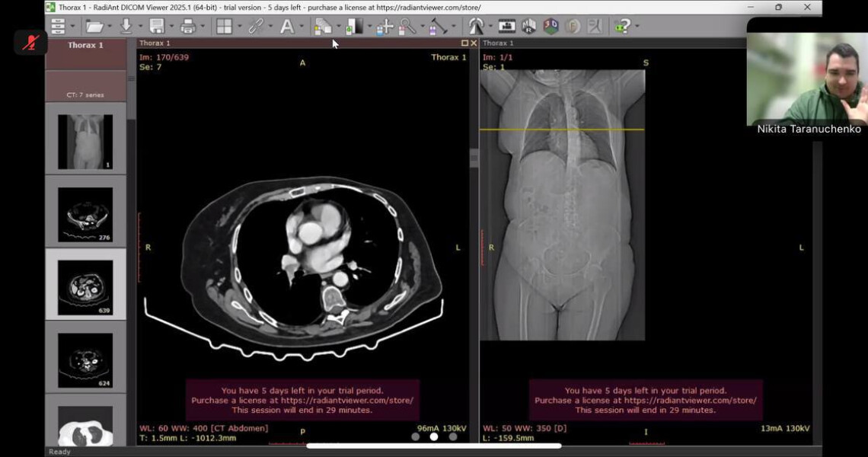This screenshot has height=457, width=868.
Task: Expand dropdown arrow beside text annotation tool
Action: coord(302,27)
